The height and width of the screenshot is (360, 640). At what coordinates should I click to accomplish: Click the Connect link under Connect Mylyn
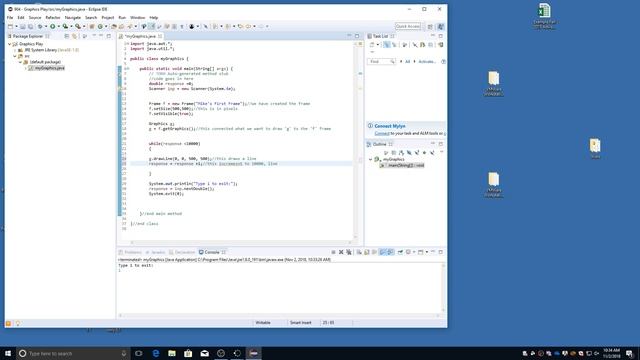382,133
